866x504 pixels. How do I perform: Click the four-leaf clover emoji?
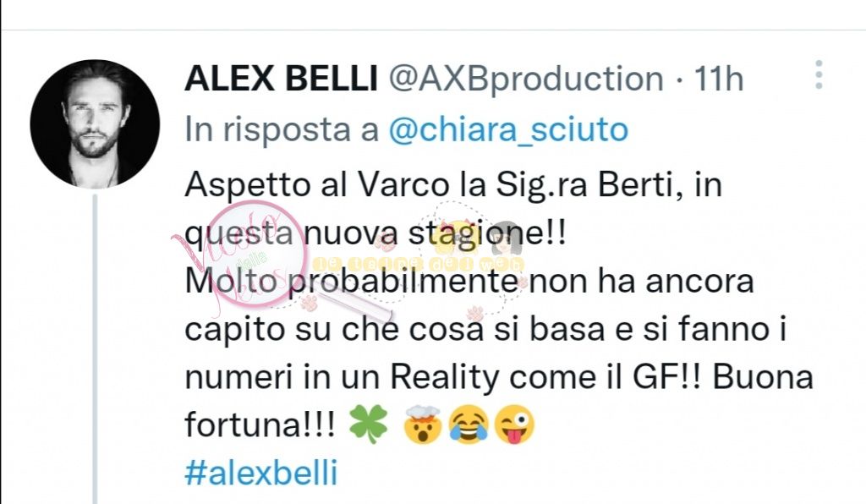click(369, 425)
